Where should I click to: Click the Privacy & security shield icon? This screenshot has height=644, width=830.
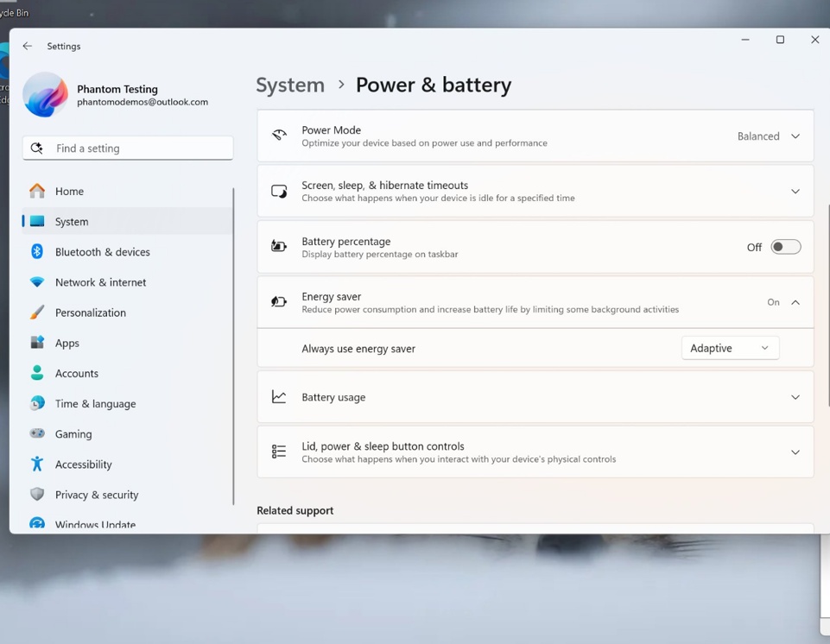[37, 495]
